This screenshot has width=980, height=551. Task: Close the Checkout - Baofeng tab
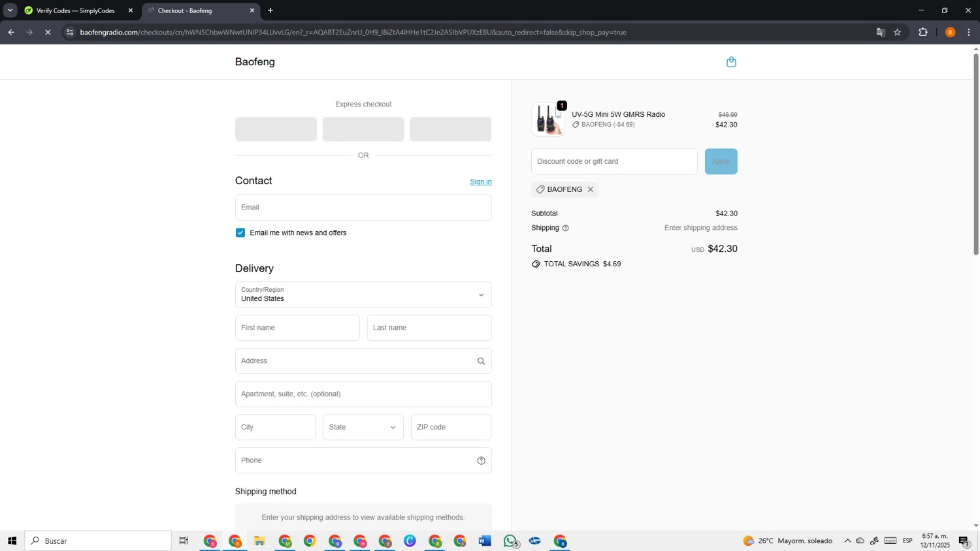(252, 10)
